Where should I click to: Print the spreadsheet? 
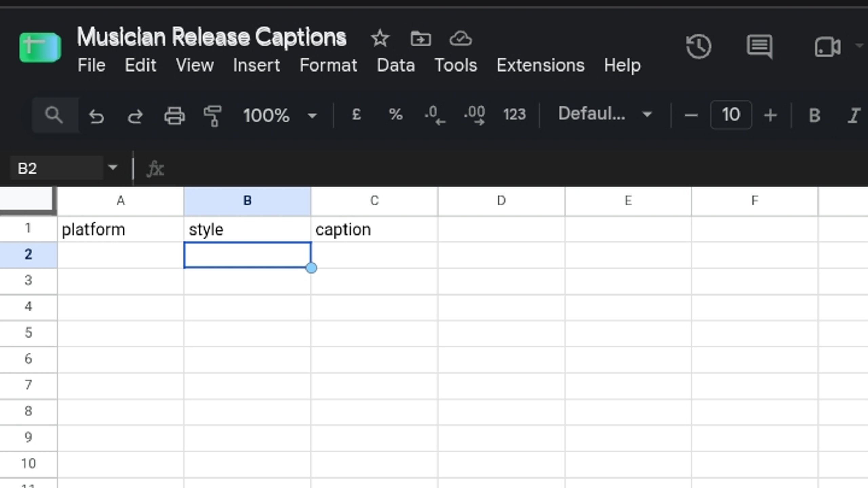click(175, 116)
